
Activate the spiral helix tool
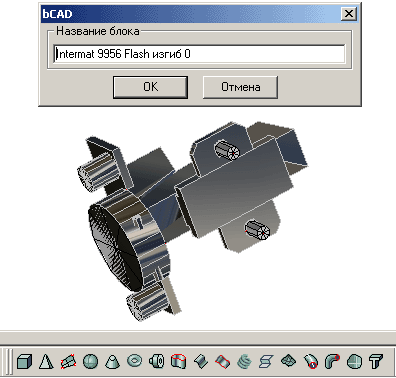pyautogui.click(x=244, y=361)
